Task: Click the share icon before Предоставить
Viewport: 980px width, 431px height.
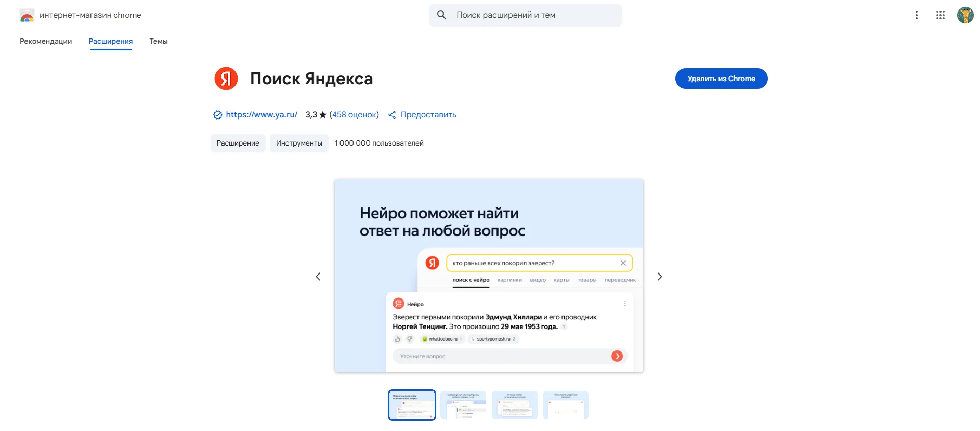Action: pyautogui.click(x=392, y=115)
